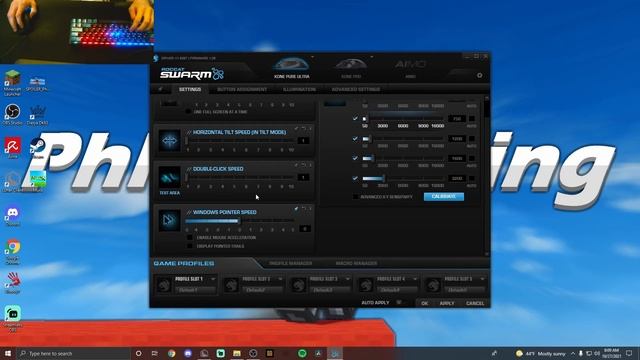The image size is (640, 360).
Task: Pin the Double-Click Speed panel
Action: coord(296,165)
